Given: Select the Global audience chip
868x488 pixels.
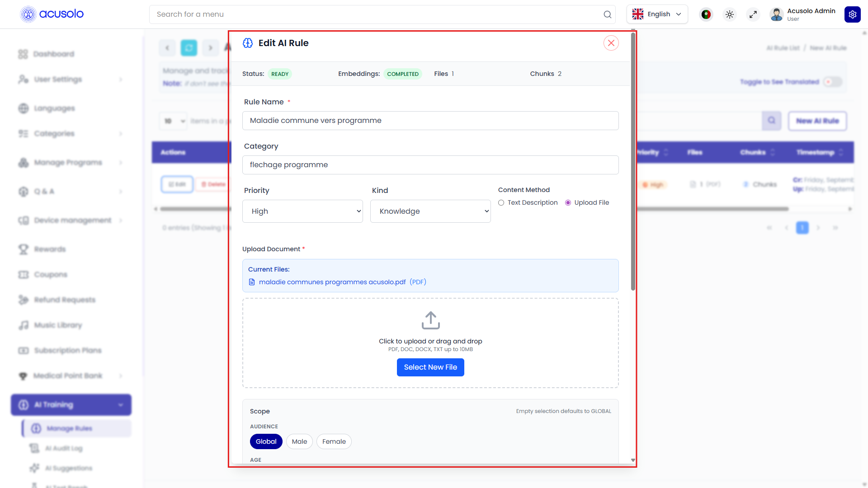Looking at the screenshot, I should (x=266, y=441).
